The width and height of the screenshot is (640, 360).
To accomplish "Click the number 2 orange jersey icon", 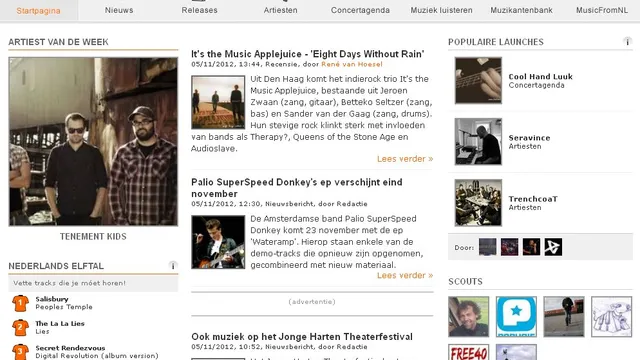I will pyautogui.click(x=20, y=327).
